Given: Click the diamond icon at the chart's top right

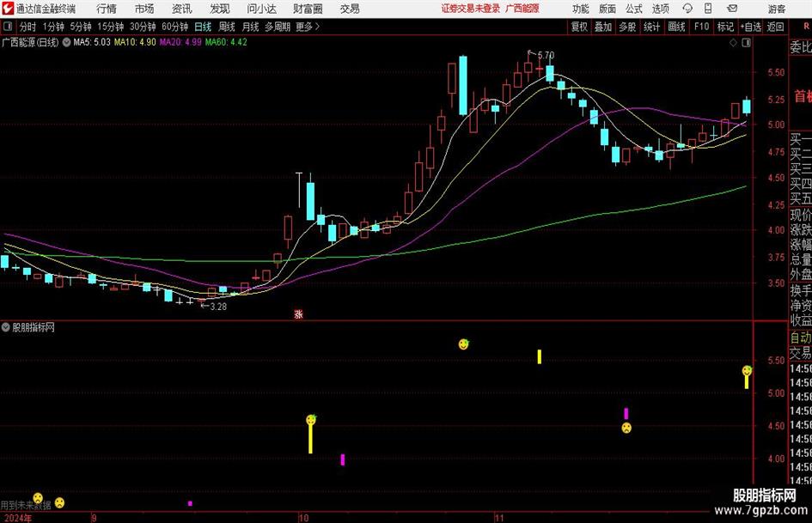Looking at the screenshot, I should click(733, 43).
